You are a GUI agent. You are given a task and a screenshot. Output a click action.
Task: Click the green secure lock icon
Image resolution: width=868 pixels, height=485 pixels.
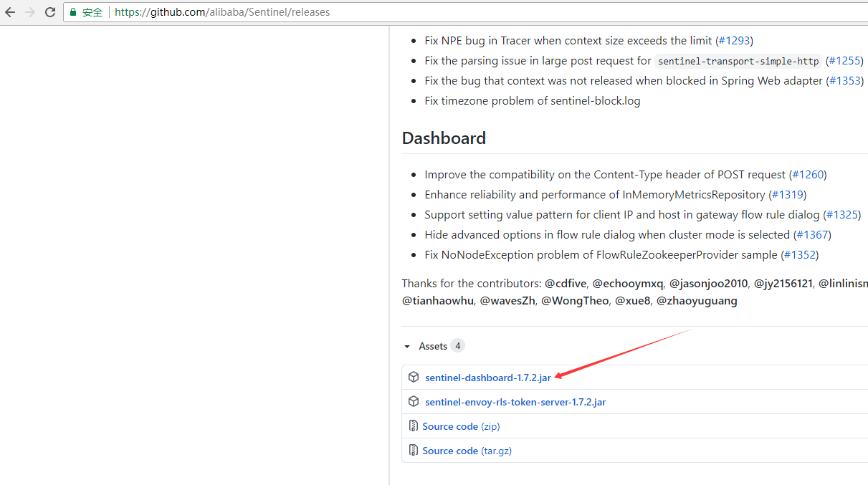coord(73,12)
